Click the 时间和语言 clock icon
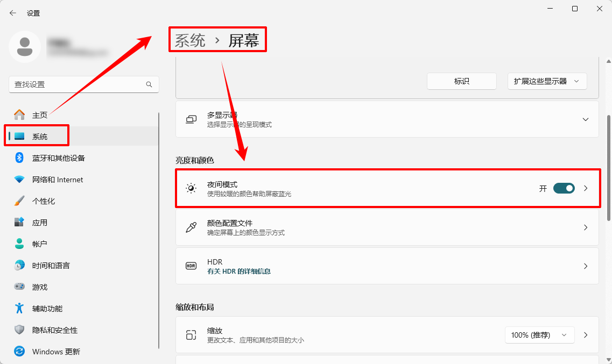This screenshot has height=364, width=612. click(x=19, y=266)
